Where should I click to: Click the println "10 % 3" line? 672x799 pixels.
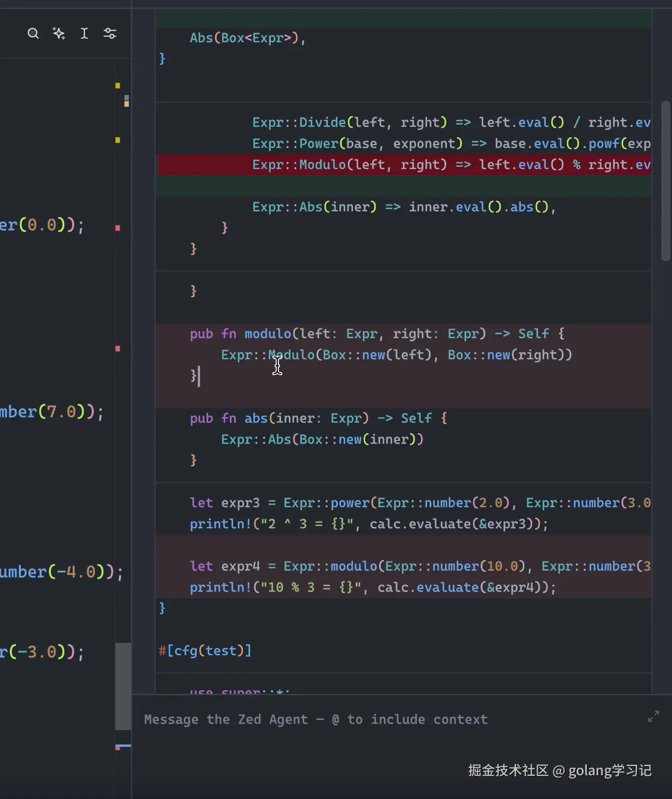[x=373, y=587]
